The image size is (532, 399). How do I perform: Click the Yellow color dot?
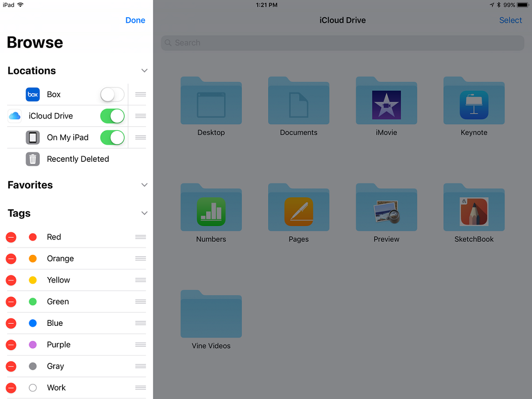pyautogui.click(x=33, y=280)
